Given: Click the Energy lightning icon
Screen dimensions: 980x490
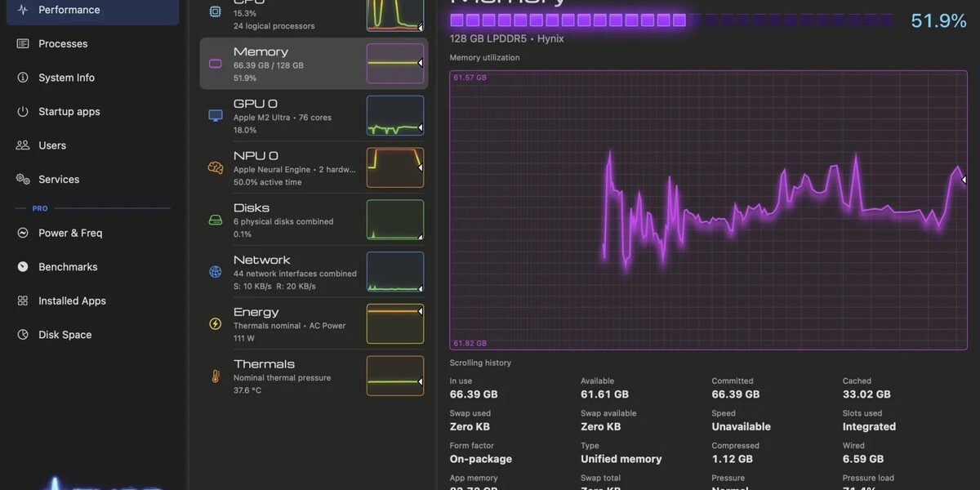Looking at the screenshot, I should (x=216, y=324).
